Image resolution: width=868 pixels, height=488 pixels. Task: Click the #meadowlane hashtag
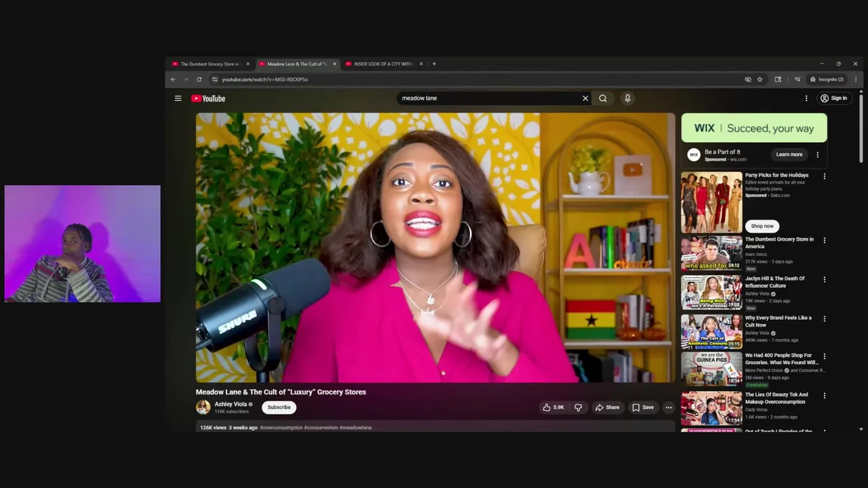click(x=355, y=428)
